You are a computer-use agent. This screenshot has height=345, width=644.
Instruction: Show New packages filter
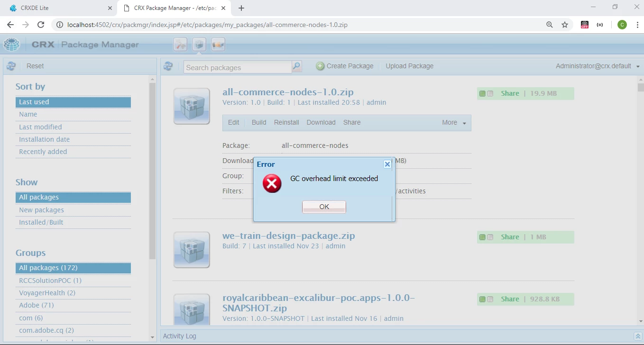click(x=73, y=210)
